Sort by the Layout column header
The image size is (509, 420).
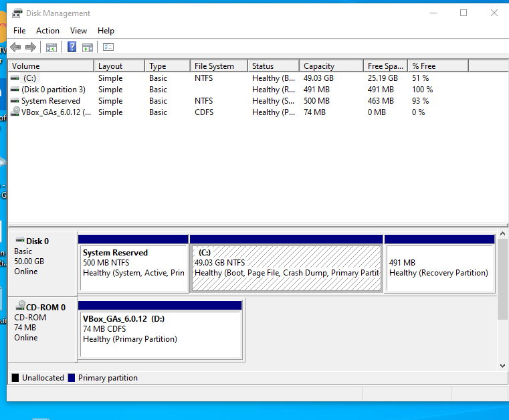click(120, 66)
